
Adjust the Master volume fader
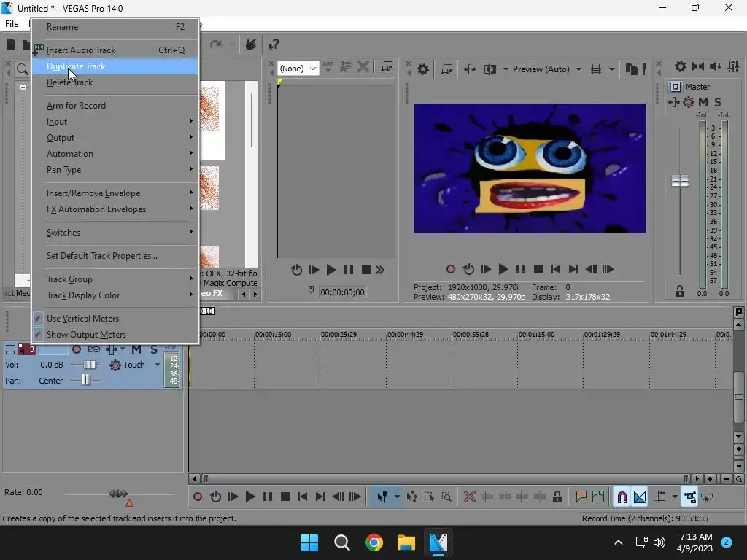pyautogui.click(x=680, y=181)
